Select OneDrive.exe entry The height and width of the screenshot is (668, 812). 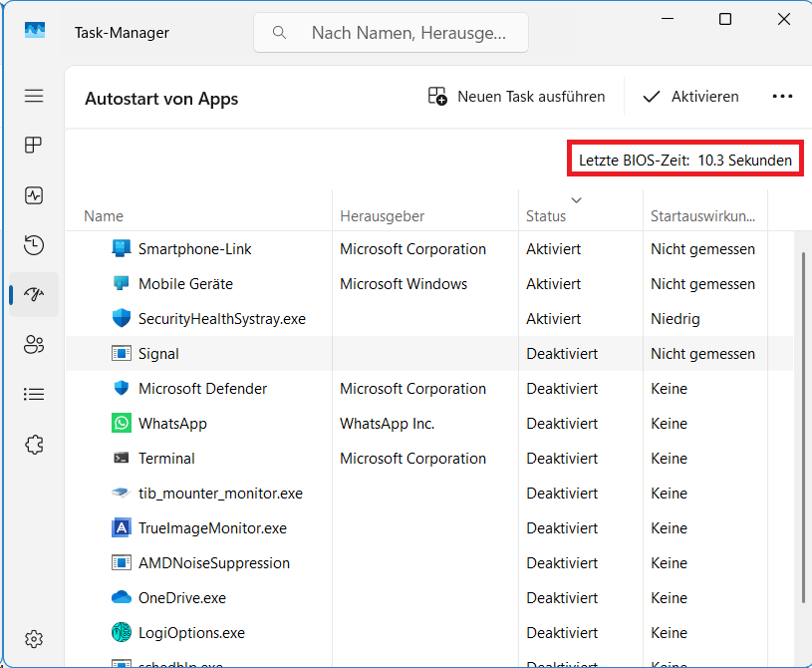pyautogui.click(x=181, y=597)
